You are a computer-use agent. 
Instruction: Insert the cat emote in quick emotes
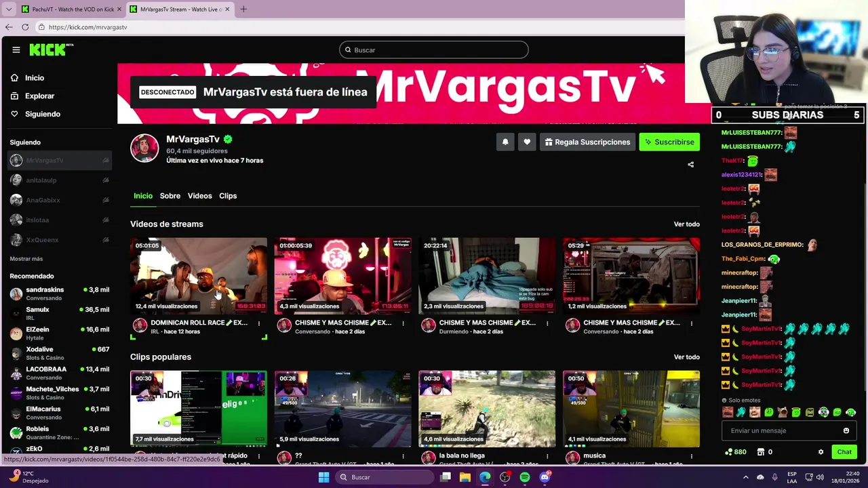click(783, 412)
